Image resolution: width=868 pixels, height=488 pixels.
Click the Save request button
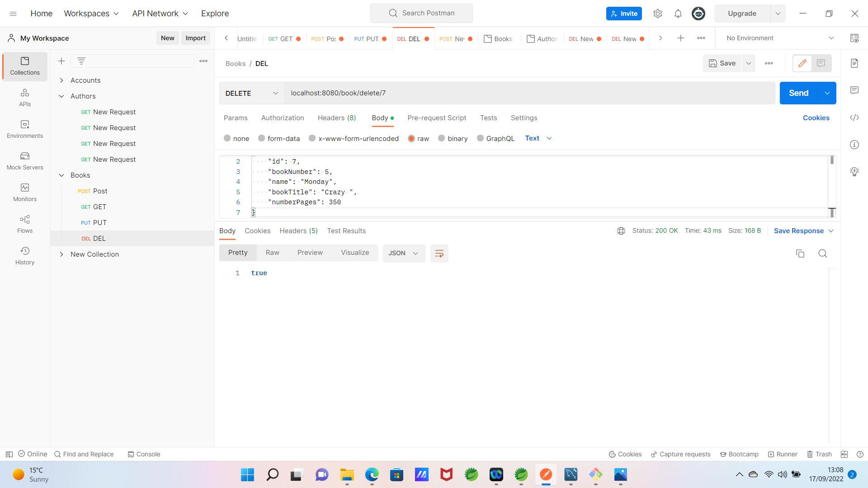click(722, 63)
